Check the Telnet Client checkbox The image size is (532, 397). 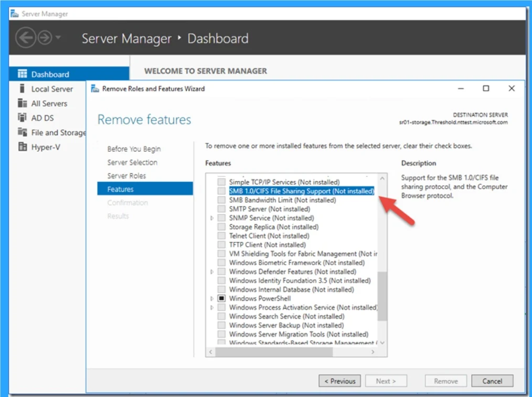coord(221,236)
